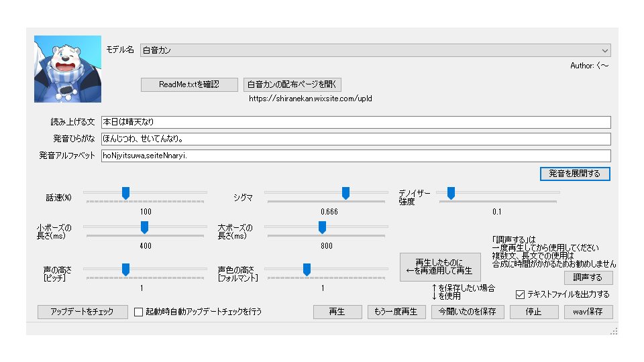Click the ReadMe.txtを確認 button

click(189, 84)
